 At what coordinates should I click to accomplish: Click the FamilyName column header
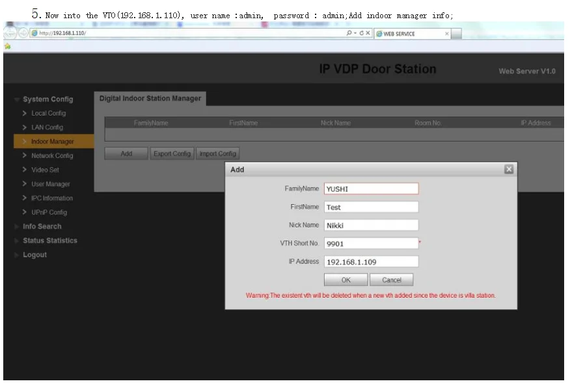tap(151, 123)
